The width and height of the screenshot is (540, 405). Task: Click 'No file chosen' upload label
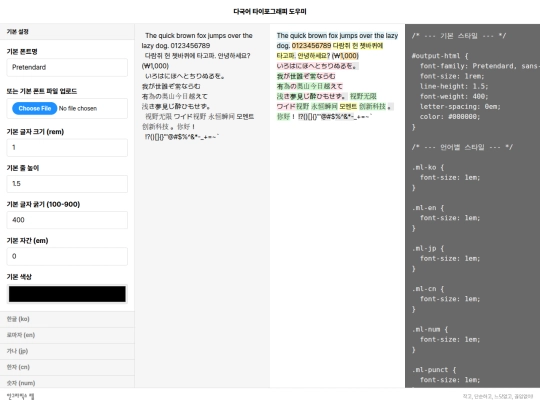78,108
